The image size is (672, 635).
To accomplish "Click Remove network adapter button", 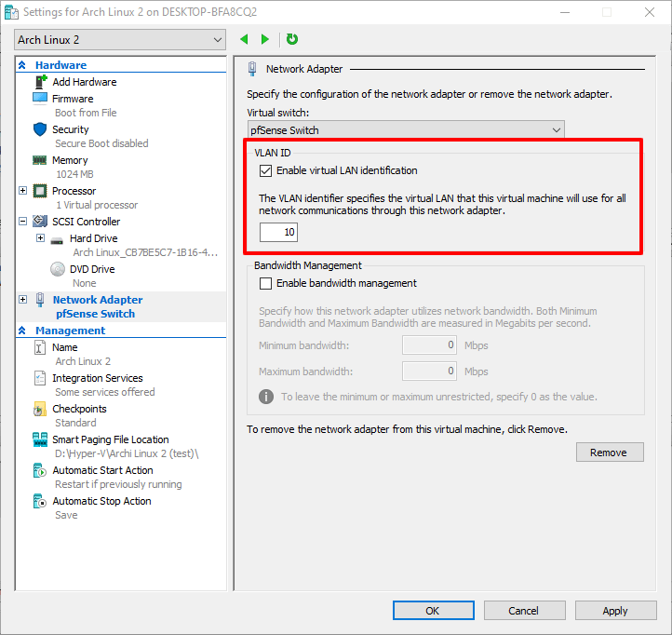I will point(610,453).
